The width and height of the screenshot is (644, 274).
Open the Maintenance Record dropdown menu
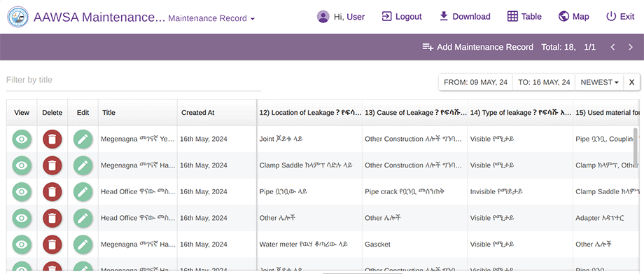(x=211, y=18)
